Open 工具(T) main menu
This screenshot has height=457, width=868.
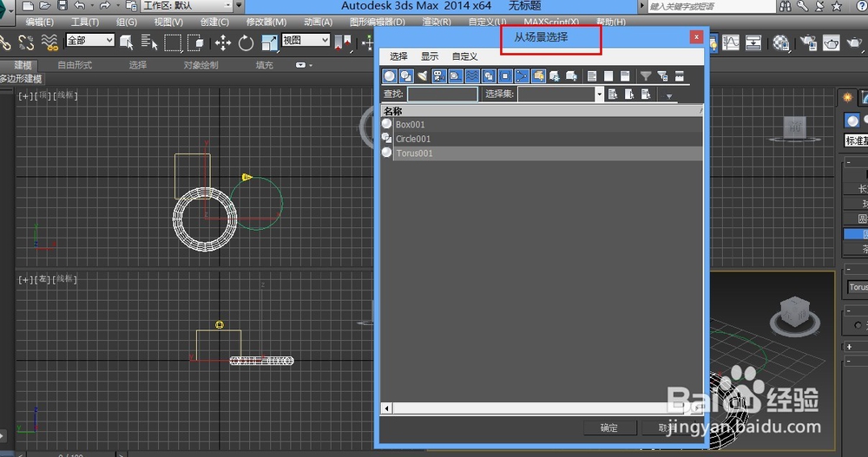pos(85,23)
